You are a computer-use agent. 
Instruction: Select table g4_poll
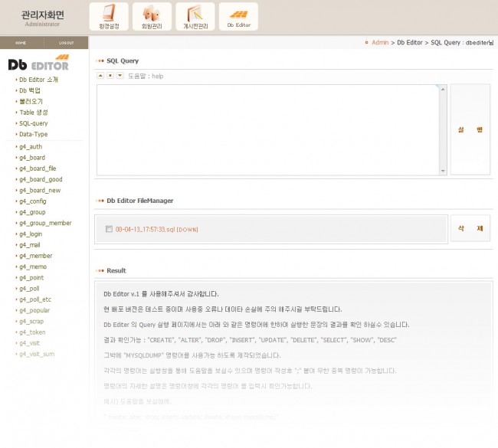pos(29,289)
